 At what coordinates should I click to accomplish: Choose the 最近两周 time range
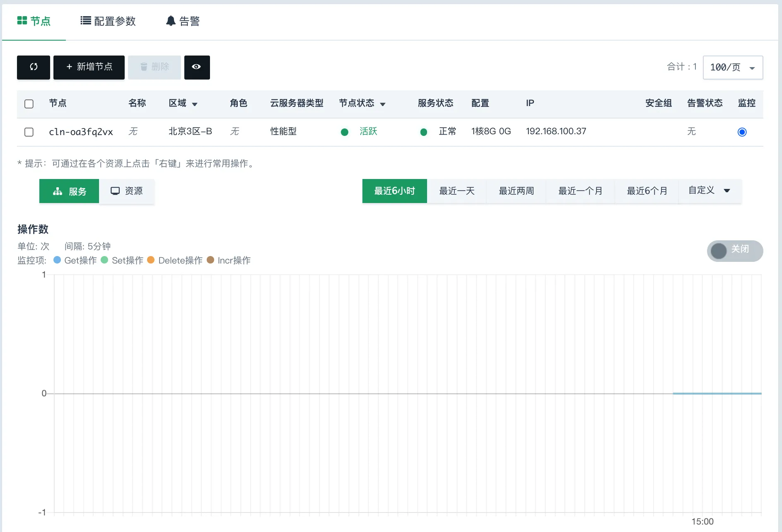pyautogui.click(x=516, y=191)
